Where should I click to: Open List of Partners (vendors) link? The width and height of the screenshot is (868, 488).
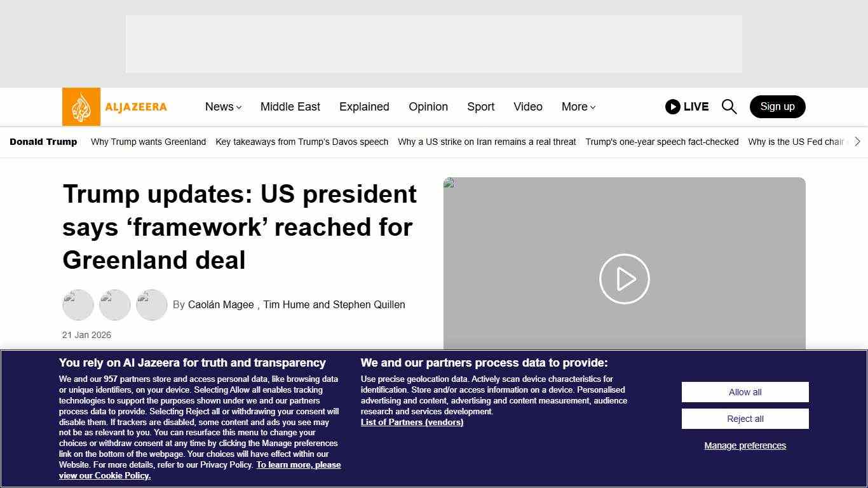(412, 422)
